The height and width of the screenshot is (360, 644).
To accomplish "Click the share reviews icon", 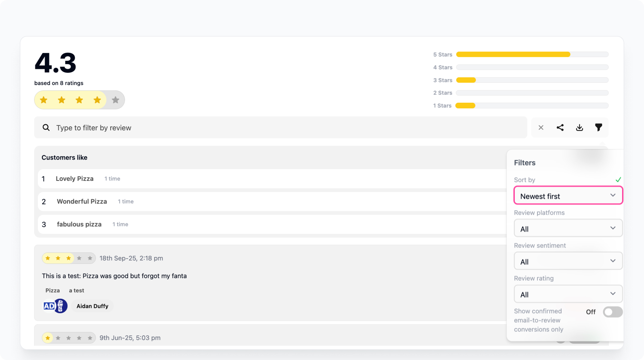I will [560, 128].
